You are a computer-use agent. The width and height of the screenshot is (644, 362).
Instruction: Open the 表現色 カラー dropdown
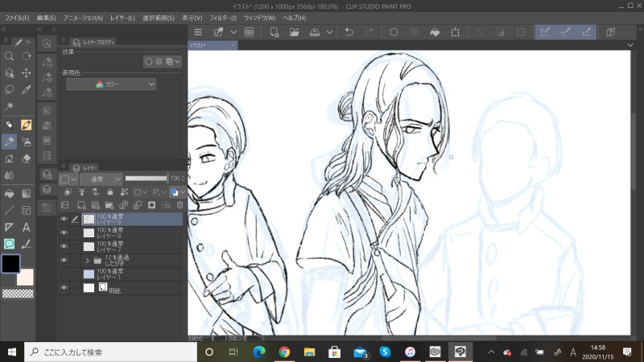[111, 84]
